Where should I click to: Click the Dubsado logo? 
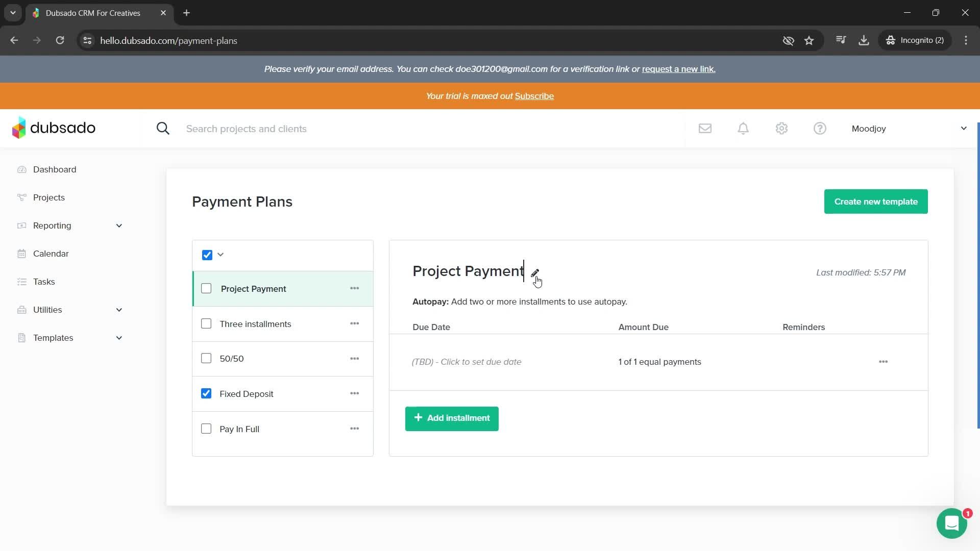tap(54, 128)
